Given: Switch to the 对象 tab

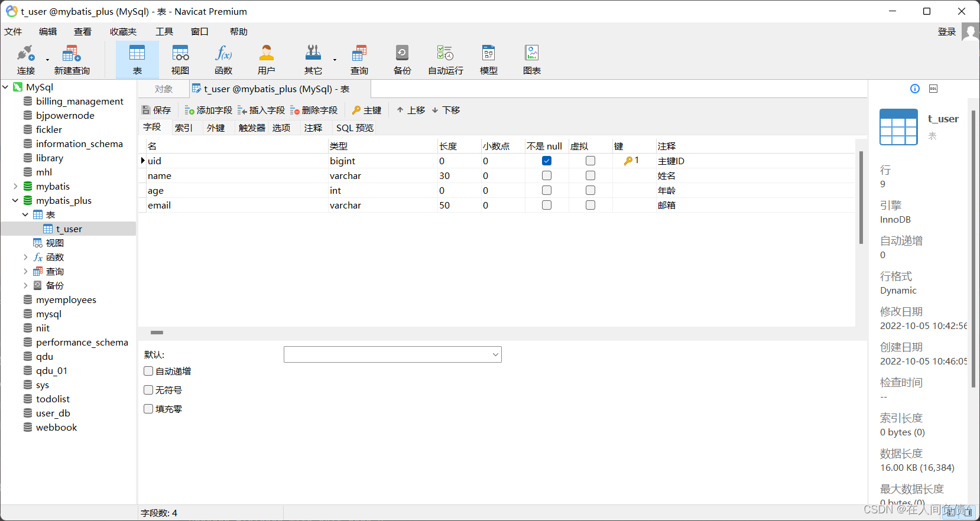Looking at the screenshot, I should pyautogui.click(x=164, y=89).
